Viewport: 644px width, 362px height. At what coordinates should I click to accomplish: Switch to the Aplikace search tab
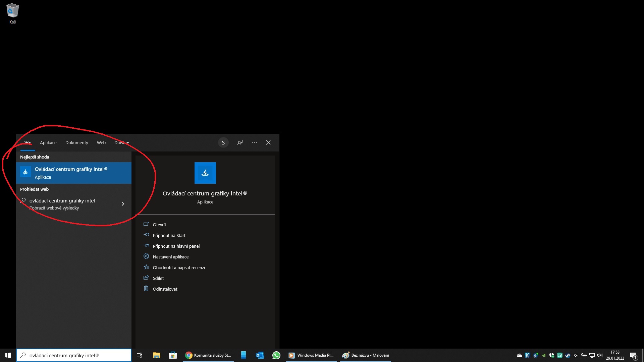click(48, 143)
